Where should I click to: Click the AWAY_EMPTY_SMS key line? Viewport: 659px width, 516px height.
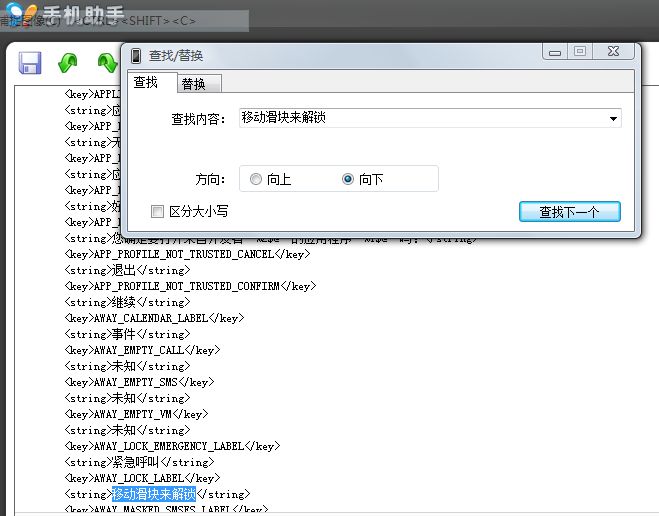click(x=140, y=382)
